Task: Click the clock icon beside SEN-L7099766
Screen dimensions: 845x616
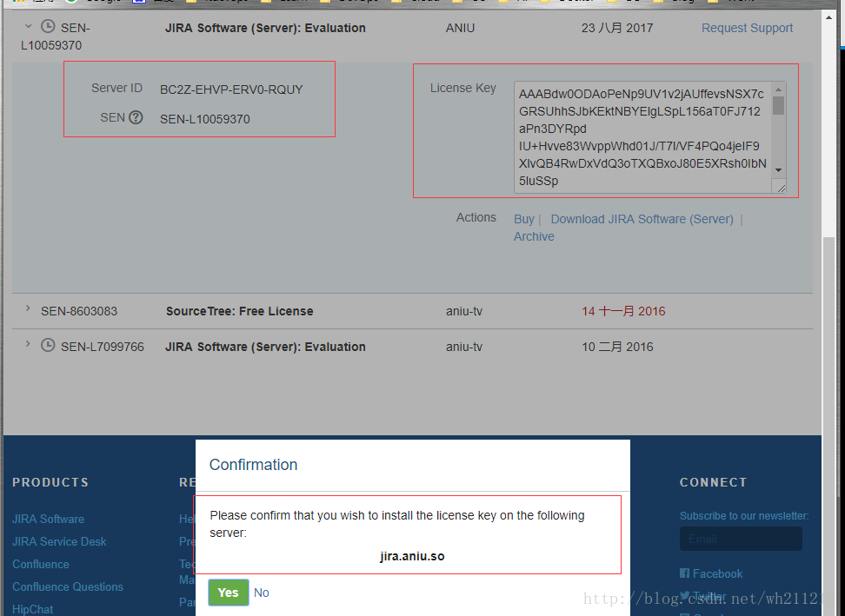Action: coord(48,345)
